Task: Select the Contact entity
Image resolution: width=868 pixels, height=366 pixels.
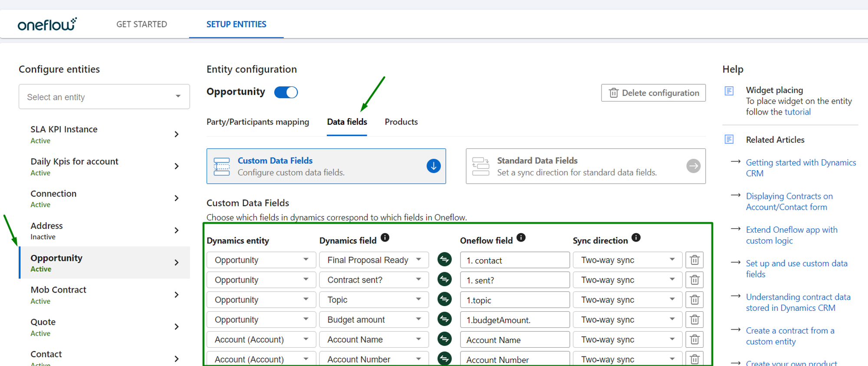Action: click(x=105, y=358)
